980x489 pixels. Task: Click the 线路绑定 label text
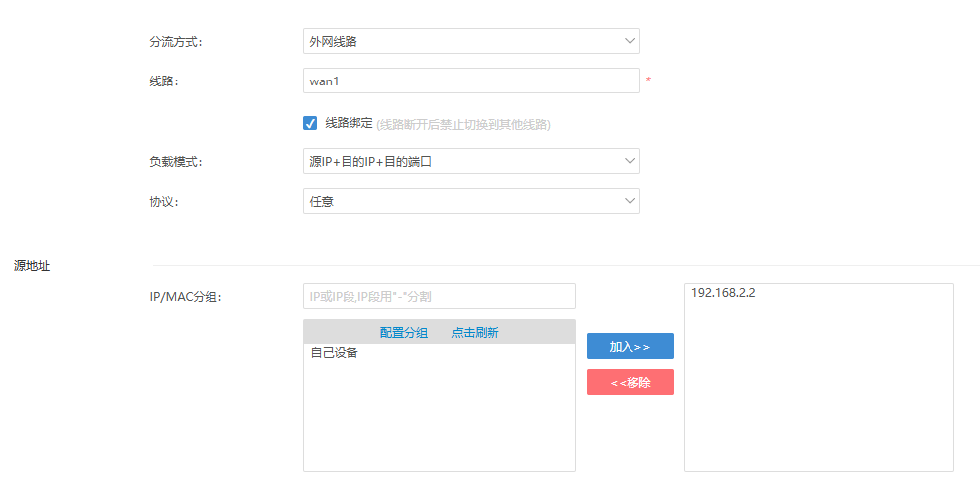pyautogui.click(x=349, y=123)
